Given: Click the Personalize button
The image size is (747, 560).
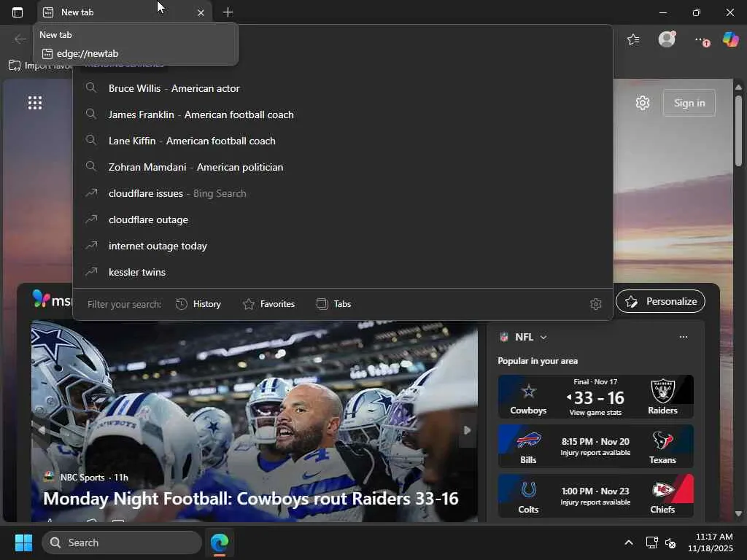Looking at the screenshot, I should point(661,301).
